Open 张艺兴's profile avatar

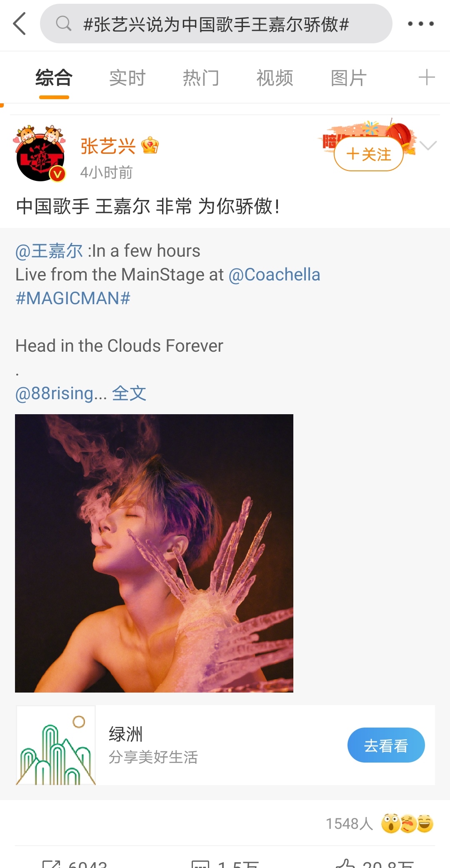coord(40,154)
